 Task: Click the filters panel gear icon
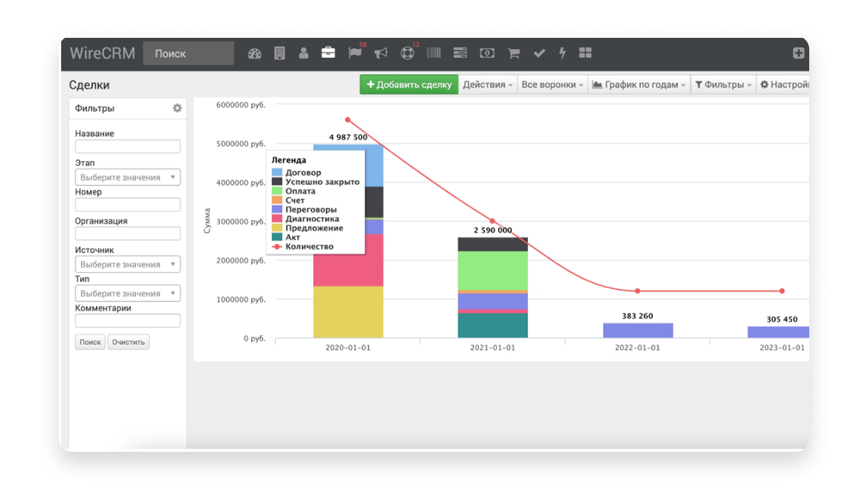click(177, 108)
